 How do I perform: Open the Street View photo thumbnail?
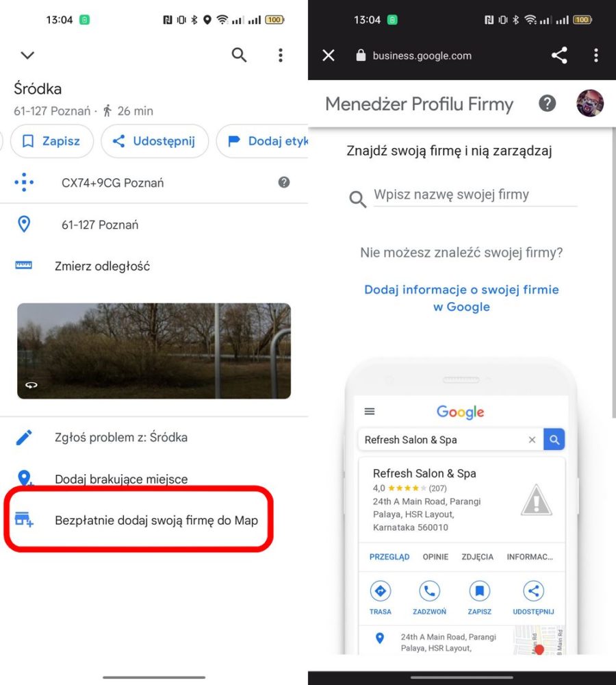pos(154,351)
